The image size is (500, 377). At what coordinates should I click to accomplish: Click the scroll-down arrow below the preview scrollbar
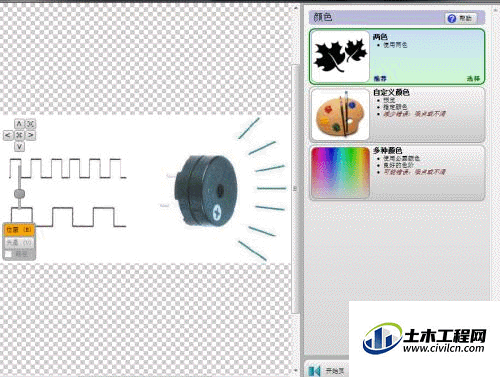[x=296, y=370]
